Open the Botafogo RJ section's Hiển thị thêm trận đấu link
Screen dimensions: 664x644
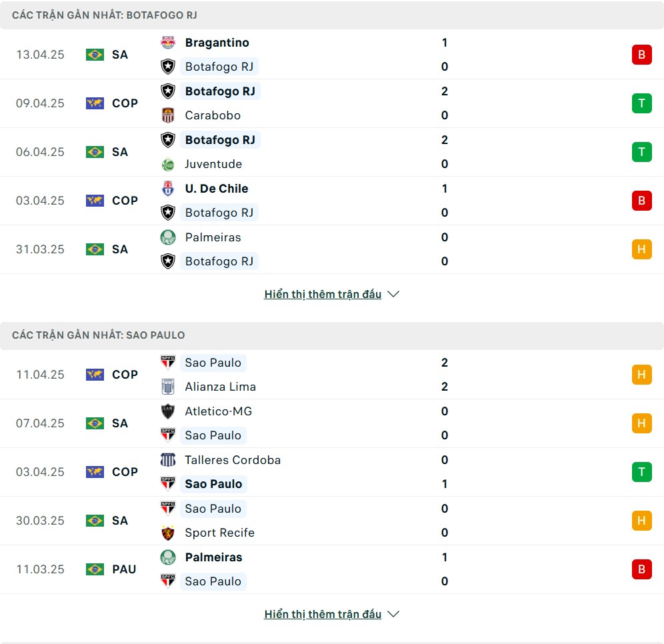(x=323, y=294)
